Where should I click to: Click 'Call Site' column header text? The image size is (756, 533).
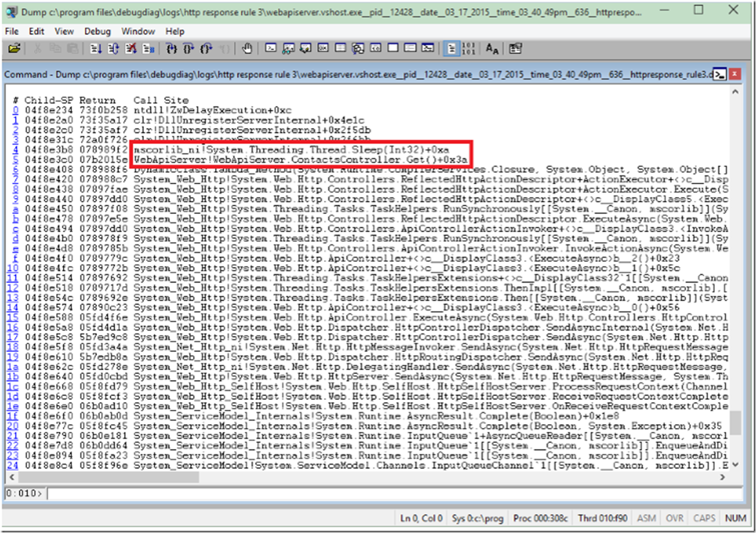pos(161,100)
